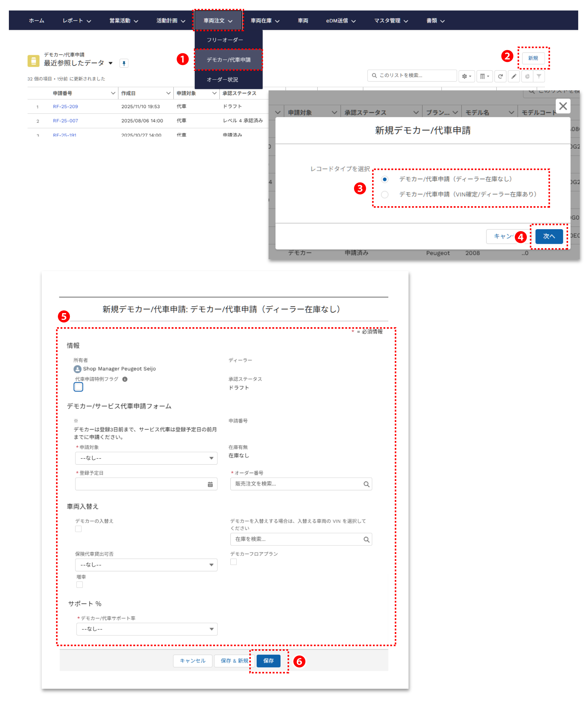Click the info icon beside 代車申請特例フラグ
This screenshot has width=588, height=701.
click(125, 379)
